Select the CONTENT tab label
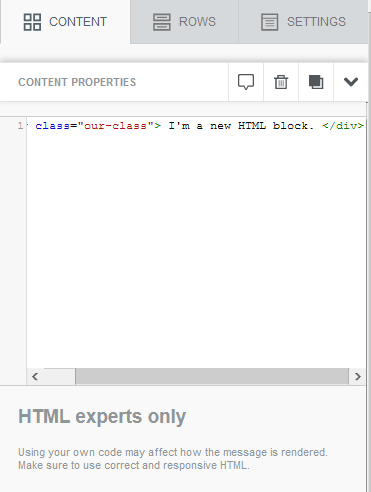The width and height of the screenshot is (371, 492). (x=78, y=22)
